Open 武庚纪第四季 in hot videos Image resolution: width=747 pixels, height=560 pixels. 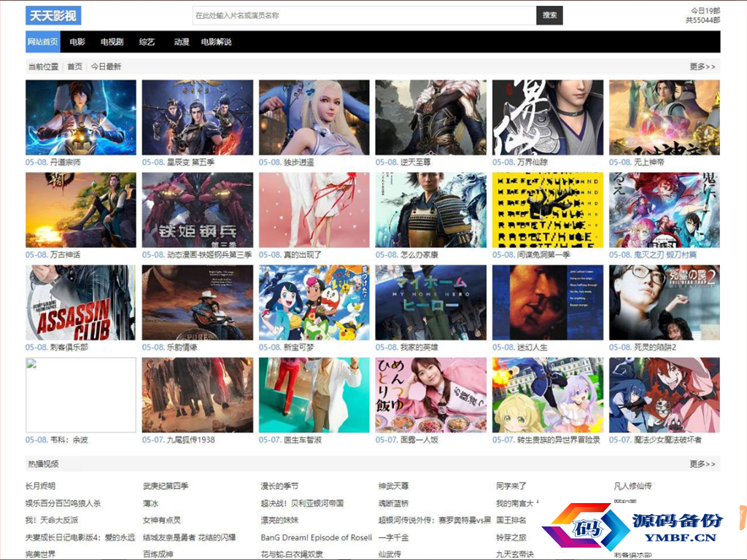(x=166, y=486)
